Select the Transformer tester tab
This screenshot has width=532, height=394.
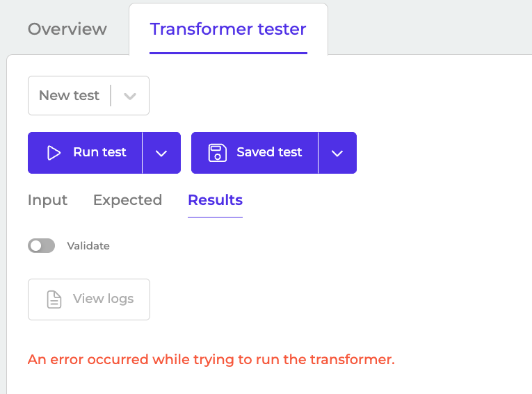coord(228,29)
